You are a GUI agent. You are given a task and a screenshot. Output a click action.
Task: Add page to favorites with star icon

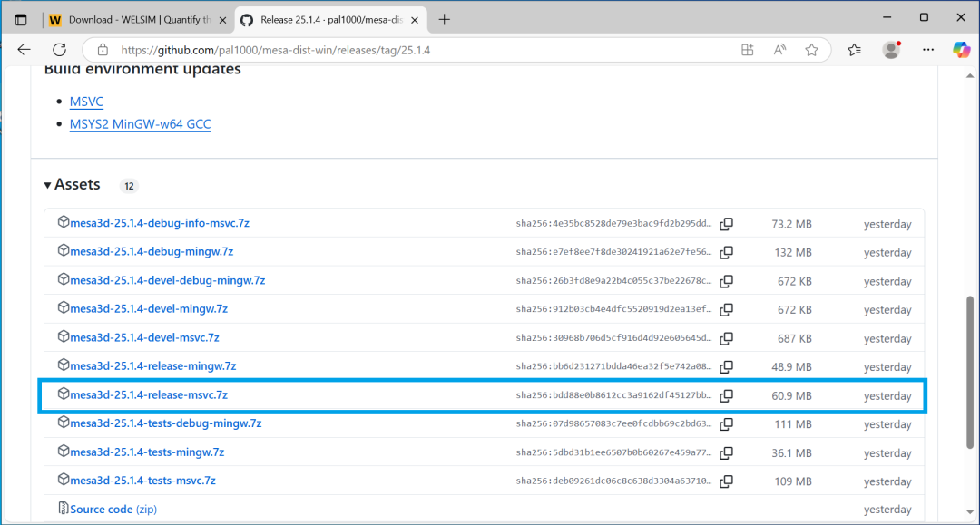click(x=811, y=50)
